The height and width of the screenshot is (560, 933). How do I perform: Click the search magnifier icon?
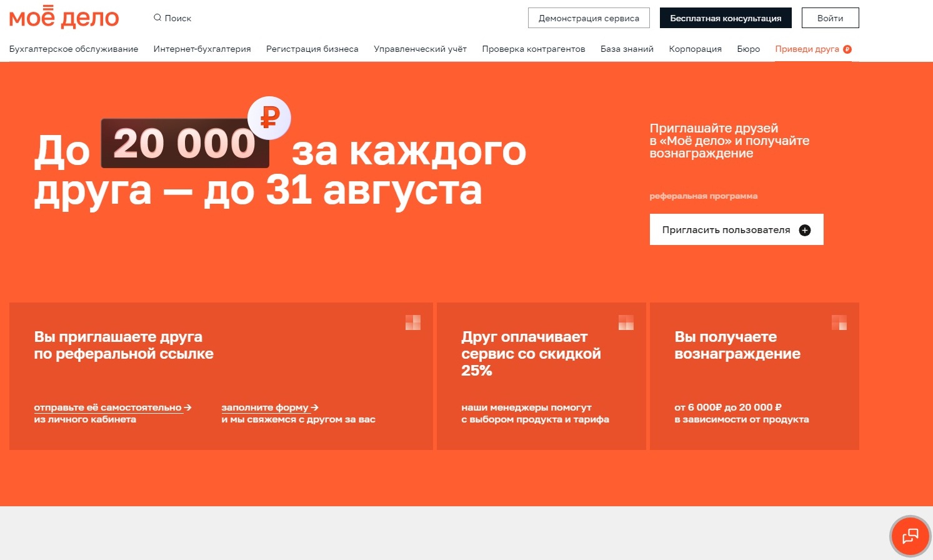pos(157,17)
